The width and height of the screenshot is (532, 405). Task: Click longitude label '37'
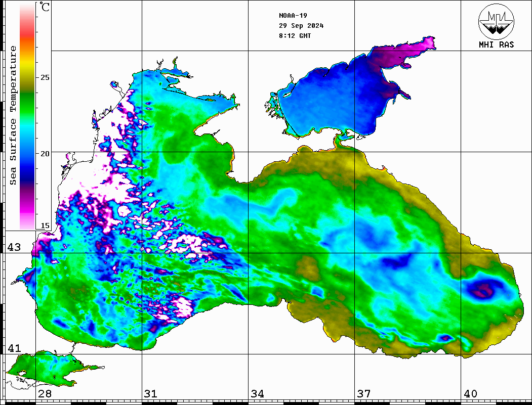click(x=364, y=394)
